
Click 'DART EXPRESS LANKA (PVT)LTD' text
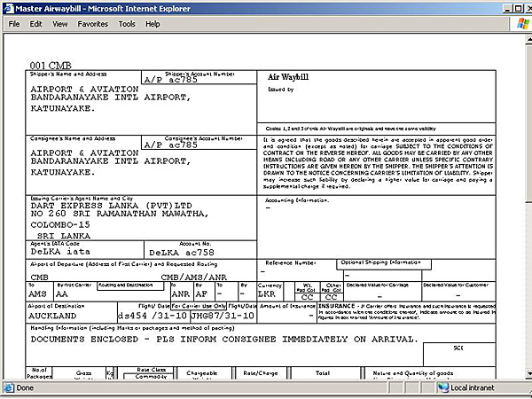pyautogui.click(x=112, y=206)
